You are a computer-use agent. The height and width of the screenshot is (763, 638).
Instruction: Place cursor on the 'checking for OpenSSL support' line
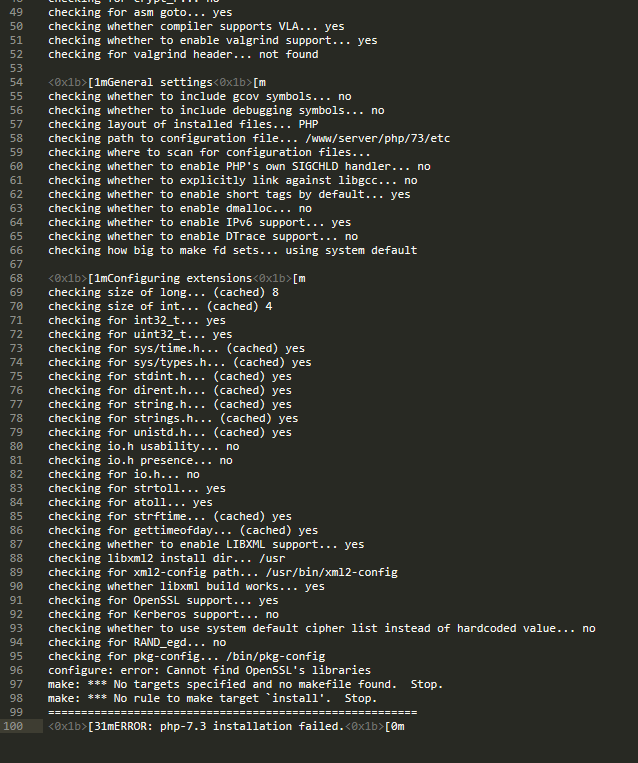point(163,600)
